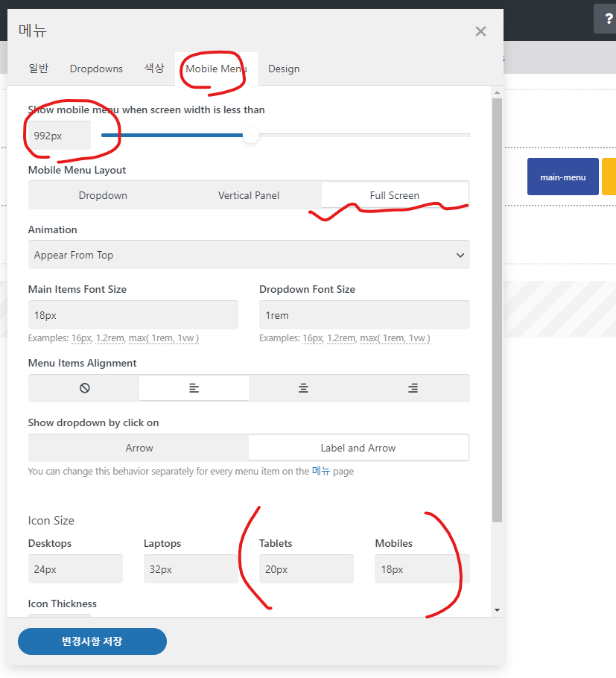Click the Animation dropdown chevron arrow
Viewport: 616px width, 678px height.
tap(460, 255)
